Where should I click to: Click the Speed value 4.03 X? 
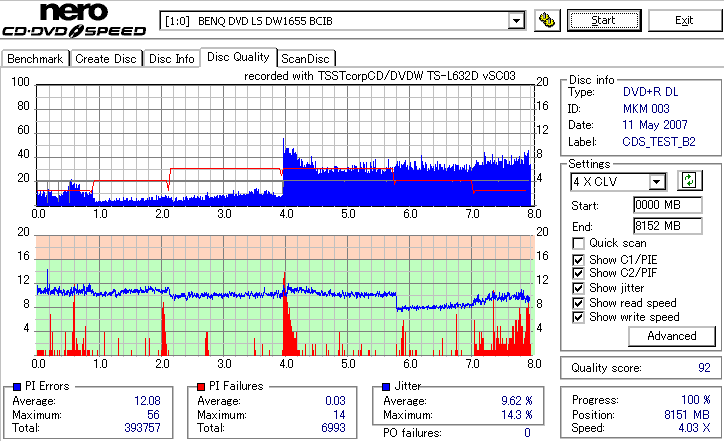(694, 428)
